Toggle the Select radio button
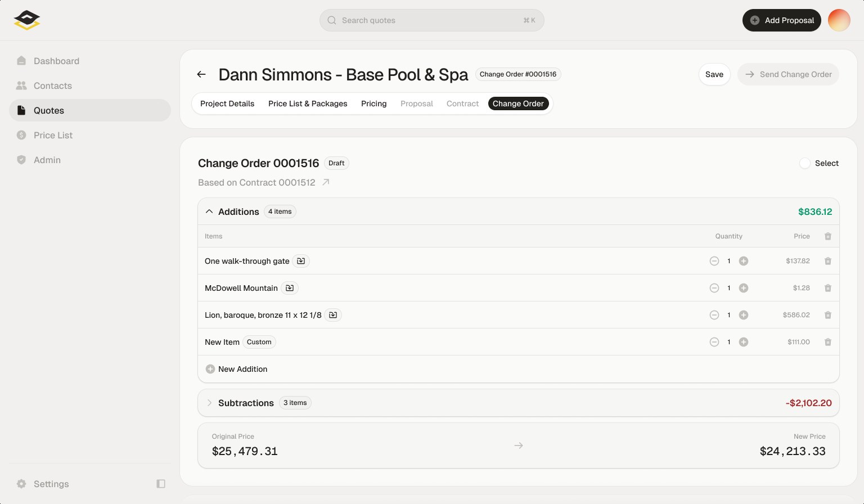 coord(805,163)
